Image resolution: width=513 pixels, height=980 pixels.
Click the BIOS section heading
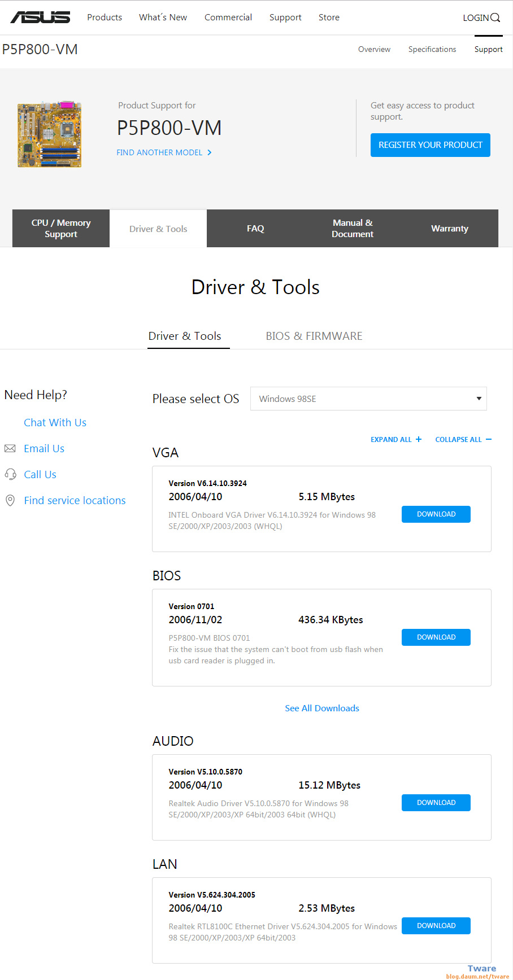pyautogui.click(x=167, y=576)
